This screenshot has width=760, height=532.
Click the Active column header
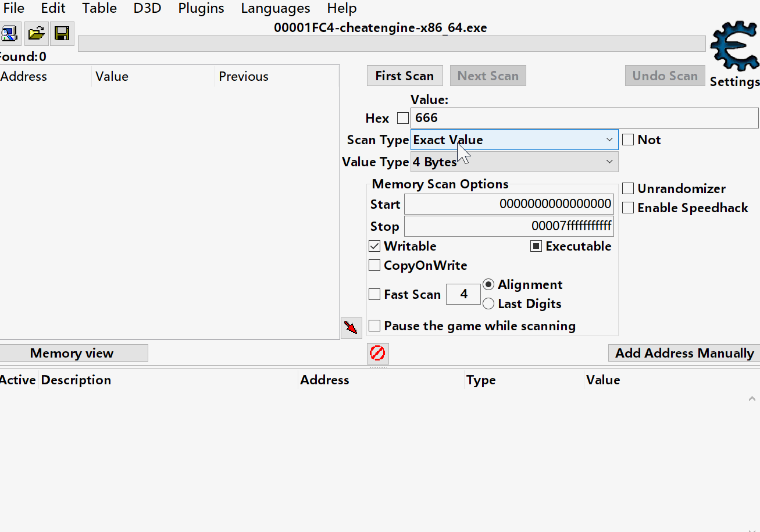[19, 380]
